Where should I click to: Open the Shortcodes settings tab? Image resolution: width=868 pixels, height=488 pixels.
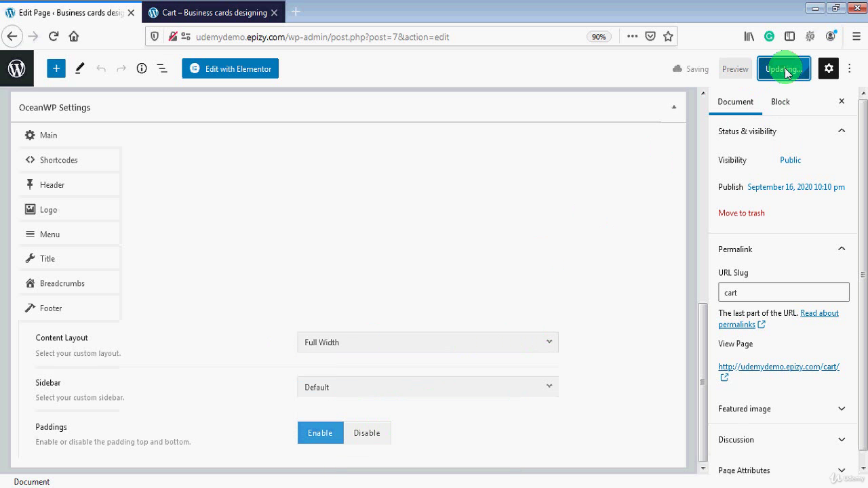(x=70, y=160)
